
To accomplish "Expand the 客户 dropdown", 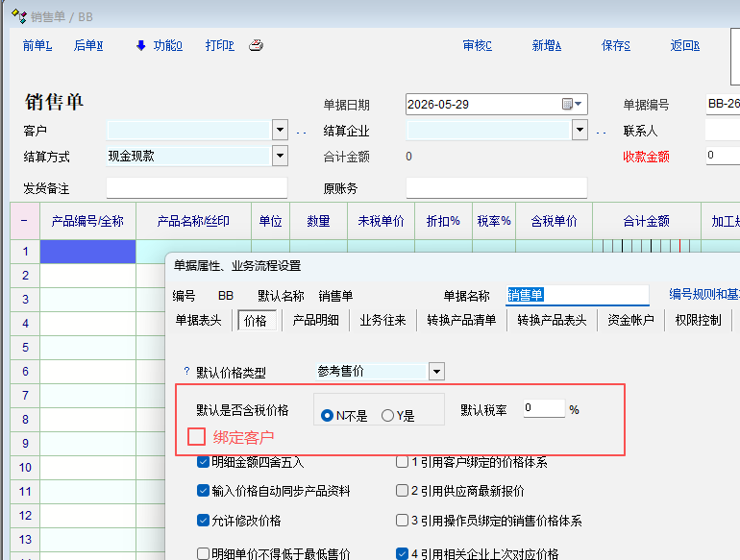I will (280, 130).
